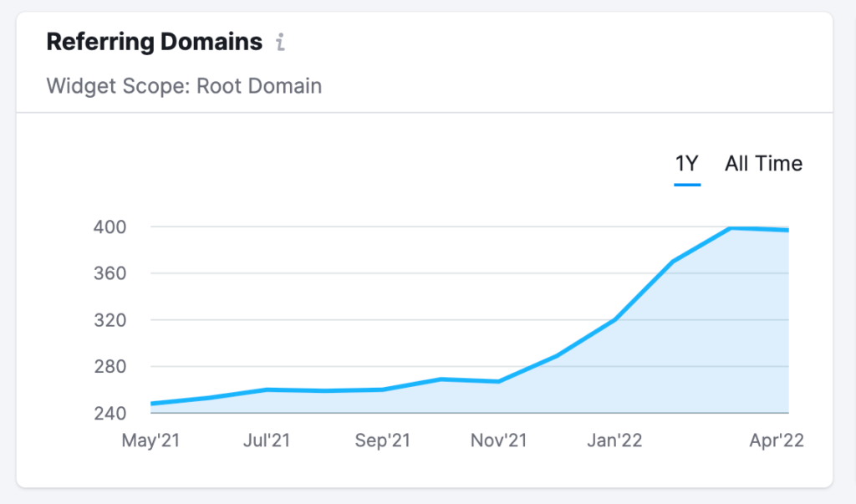Click the 320 y-axis label

110,320
